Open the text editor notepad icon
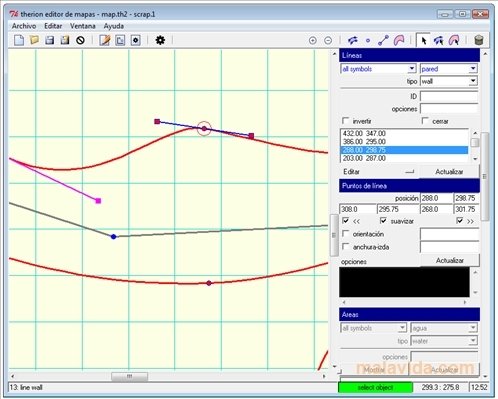 pos(105,40)
